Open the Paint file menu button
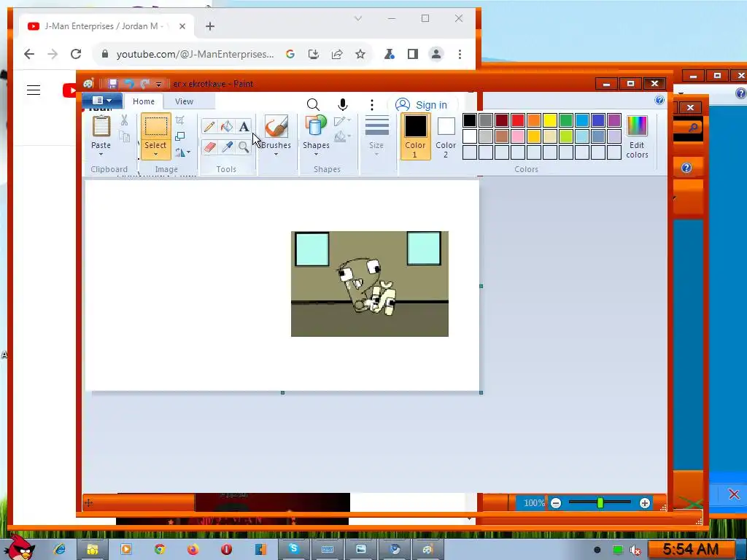747x560 pixels. (x=102, y=101)
